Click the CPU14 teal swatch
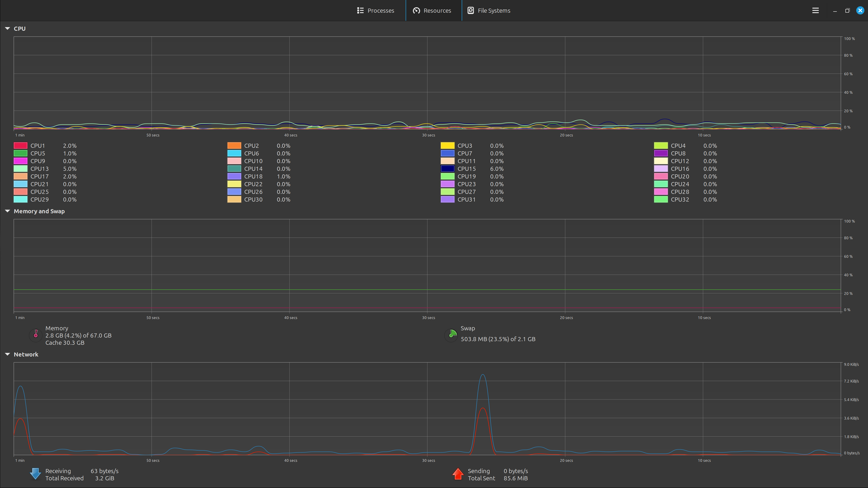This screenshot has width=868, height=488. [x=234, y=169]
